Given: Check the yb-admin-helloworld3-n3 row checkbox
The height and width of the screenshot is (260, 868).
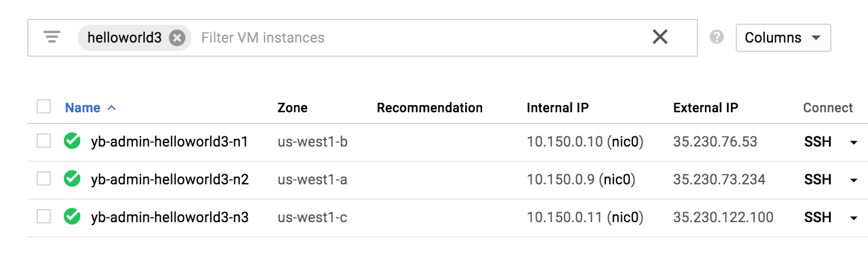Looking at the screenshot, I should (x=44, y=217).
